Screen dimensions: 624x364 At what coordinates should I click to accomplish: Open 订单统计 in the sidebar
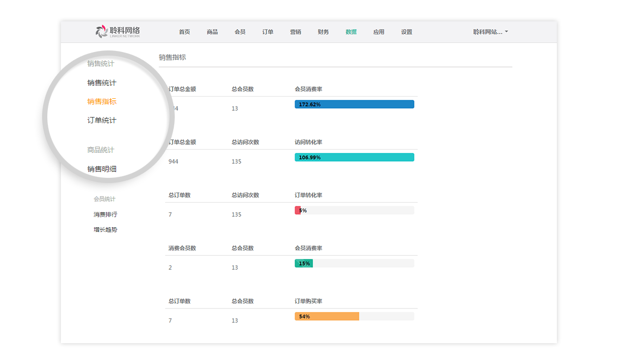pos(102,120)
